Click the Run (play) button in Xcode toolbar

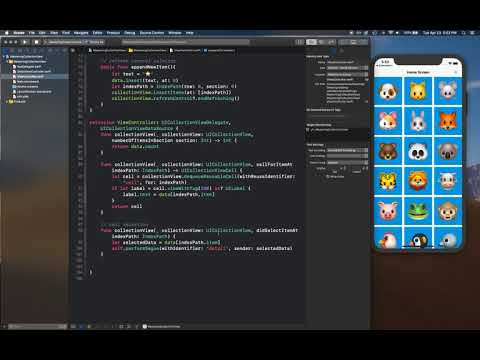click(x=25, y=42)
